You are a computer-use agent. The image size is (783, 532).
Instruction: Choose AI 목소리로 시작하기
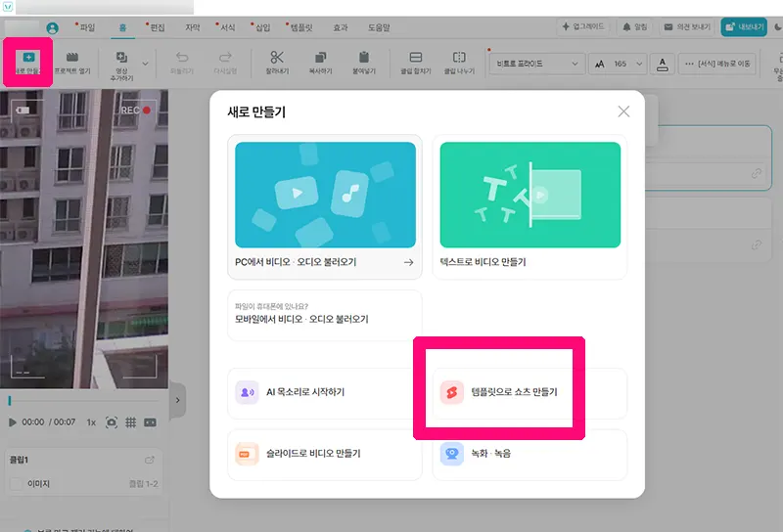325,393
